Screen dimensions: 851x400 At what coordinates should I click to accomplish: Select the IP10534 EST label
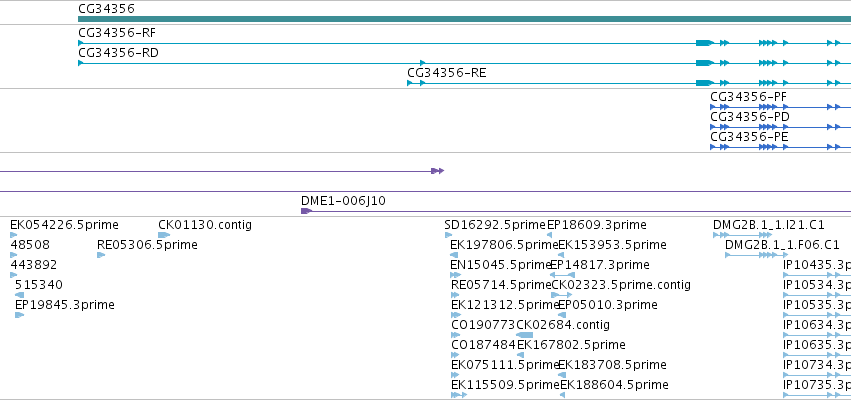tap(817, 285)
